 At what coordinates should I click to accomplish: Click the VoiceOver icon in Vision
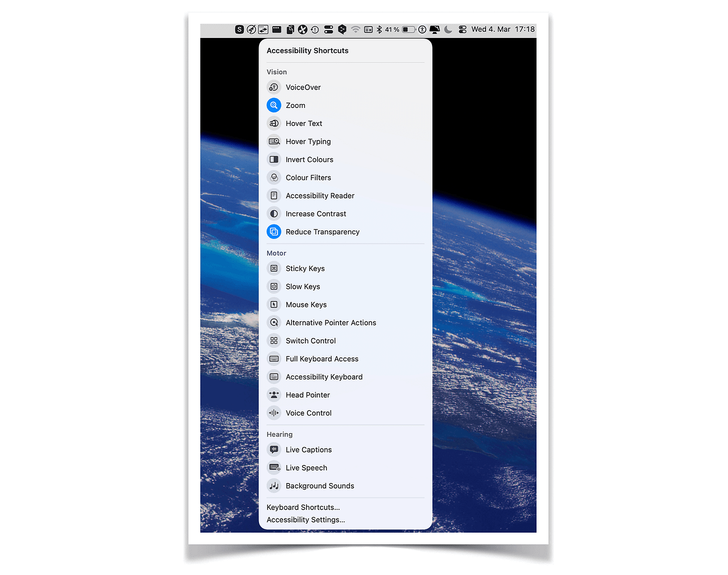coord(273,87)
